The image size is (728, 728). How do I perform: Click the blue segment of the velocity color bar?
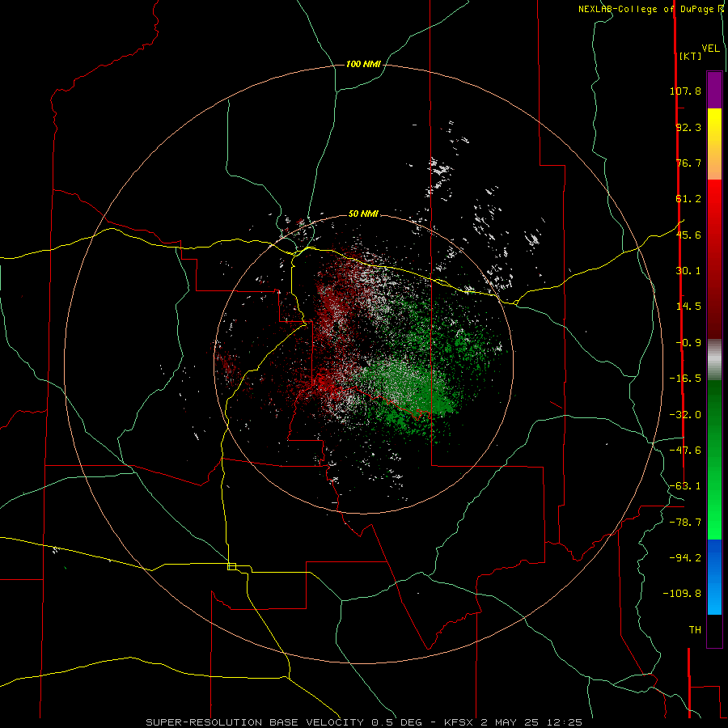714,577
